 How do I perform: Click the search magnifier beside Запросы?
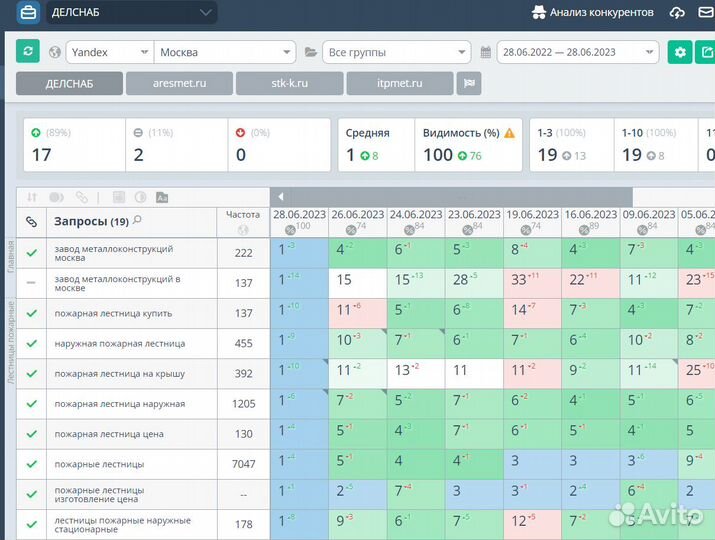[x=138, y=221]
